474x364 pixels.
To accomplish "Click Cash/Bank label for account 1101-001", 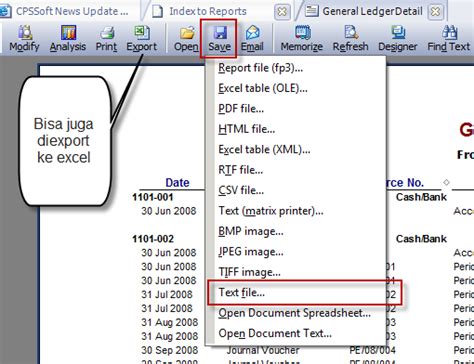I will pyautogui.click(x=421, y=197).
